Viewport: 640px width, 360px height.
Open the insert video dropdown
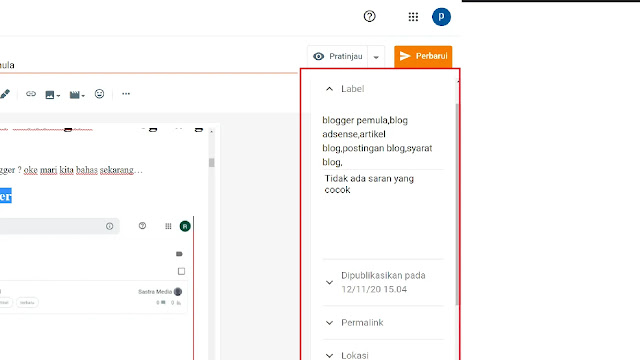coord(77,95)
